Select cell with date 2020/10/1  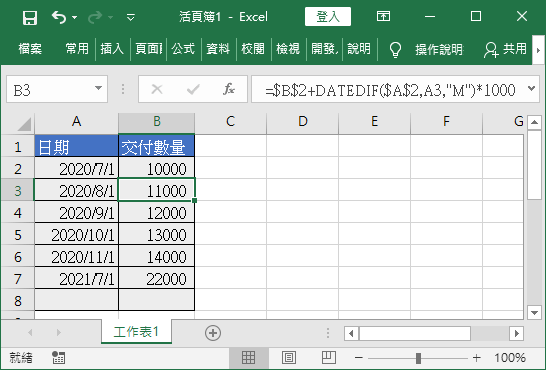[x=77, y=234]
